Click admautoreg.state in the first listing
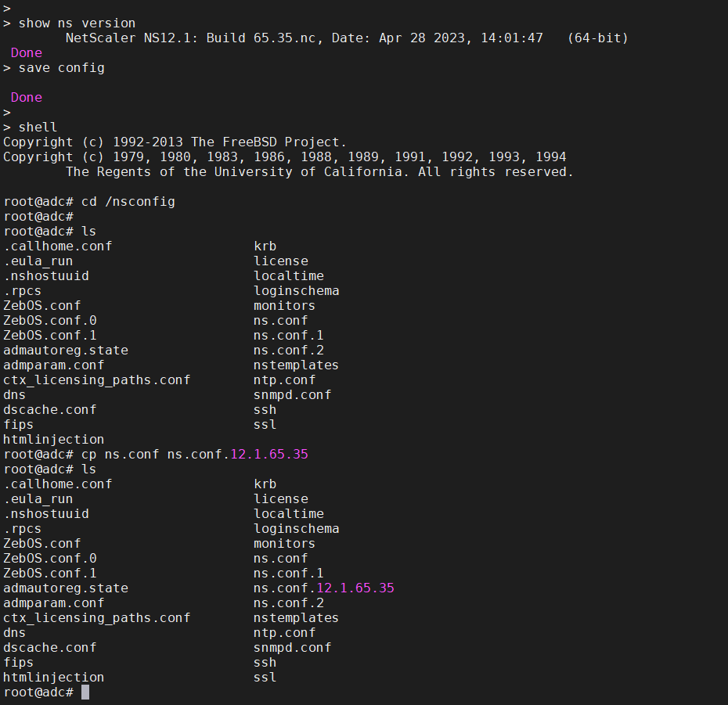The image size is (728, 705). tap(65, 350)
